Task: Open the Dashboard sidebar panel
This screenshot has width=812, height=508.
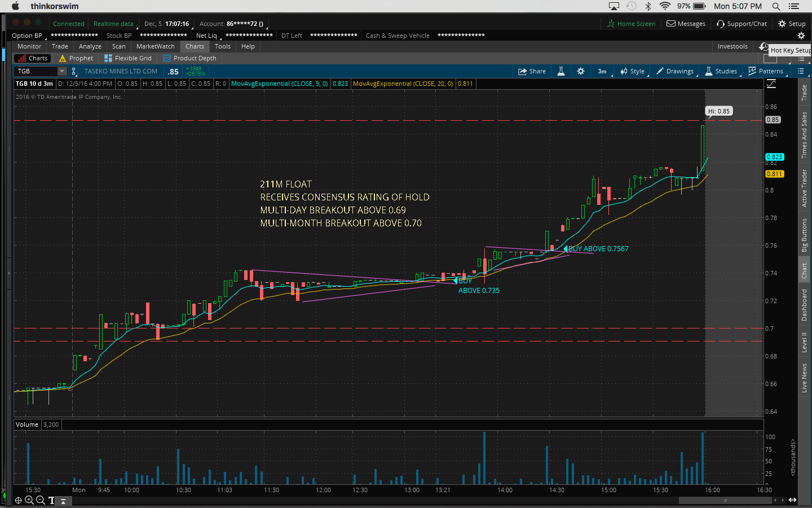Action: coord(805,305)
